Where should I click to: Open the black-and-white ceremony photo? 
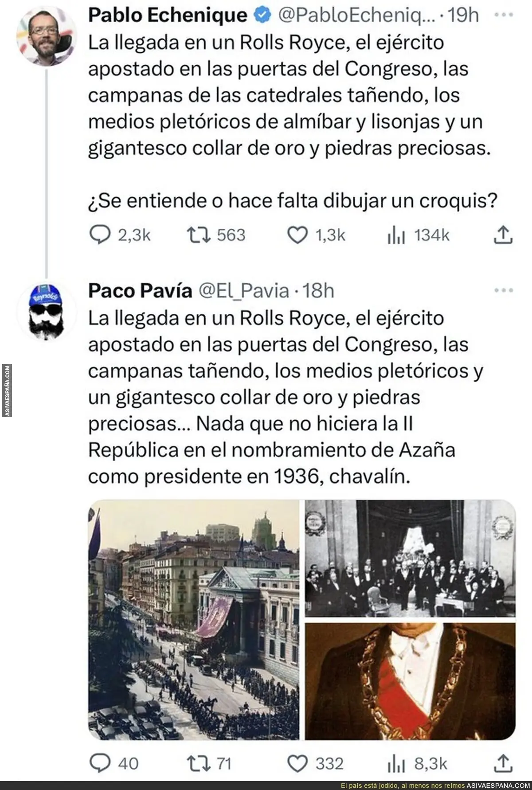point(411,558)
